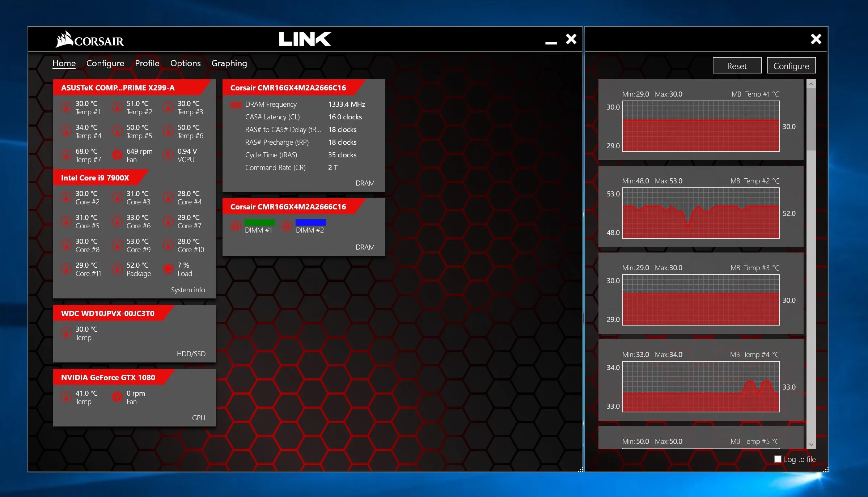Click the graph scrollbar up arrow
Viewport: 868px width, 497px height.
coord(811,84)
